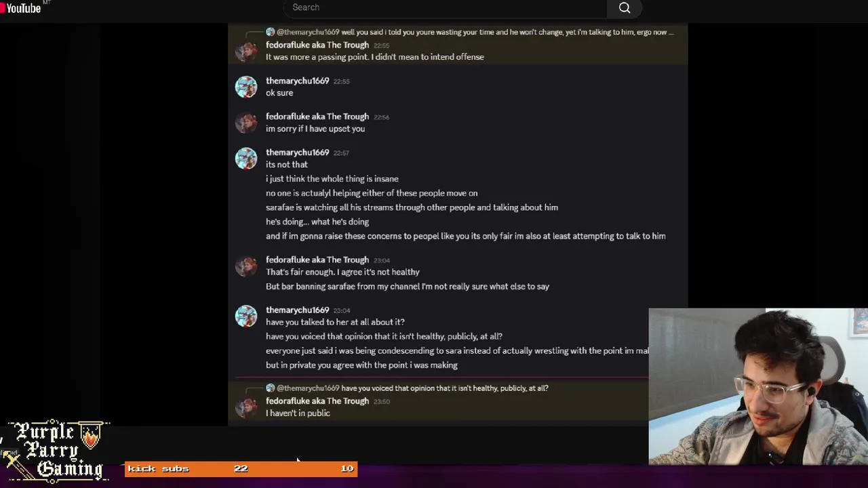Open themarychu1669 avatar beside "its not that"
Image resolution: width=868 pixels, height=488 pixels.
(246, 159)
